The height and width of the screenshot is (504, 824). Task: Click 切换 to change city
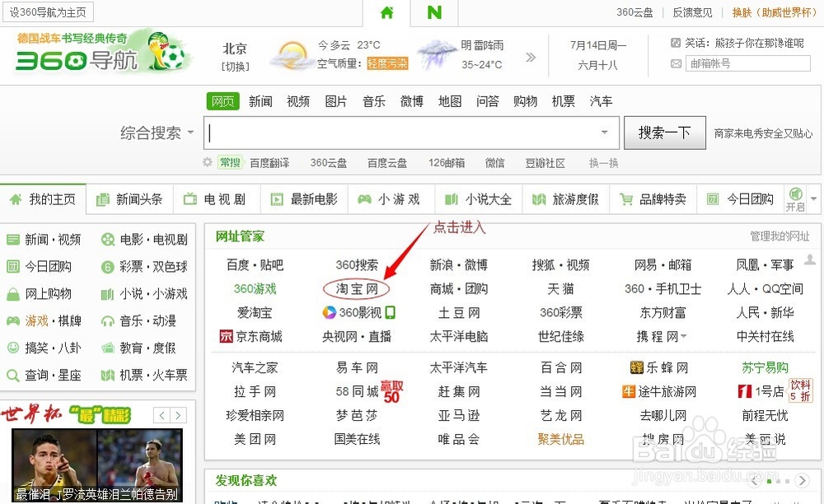[x=235, y=67]
